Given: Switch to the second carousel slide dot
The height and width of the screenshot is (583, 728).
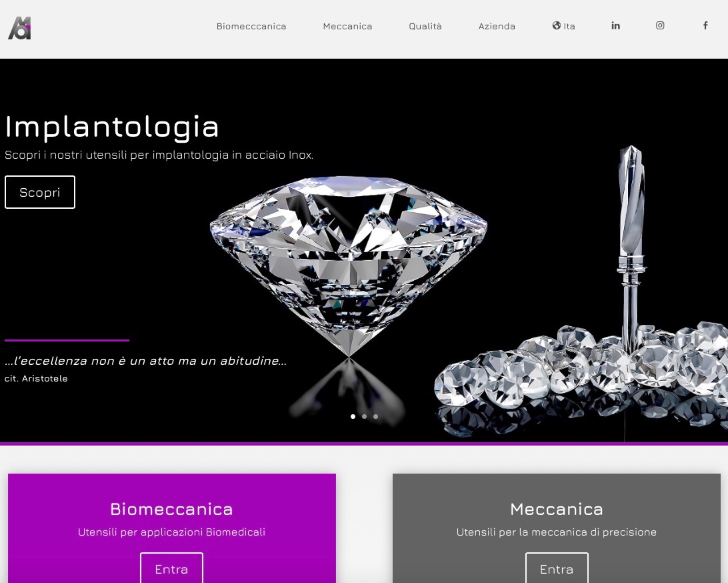Looking at the screenshot, I should 365,417.
